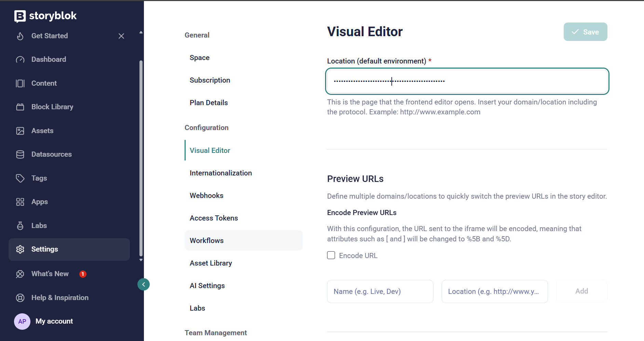
Task: Click the Content icon in sidebar
Action: (20, 83)
